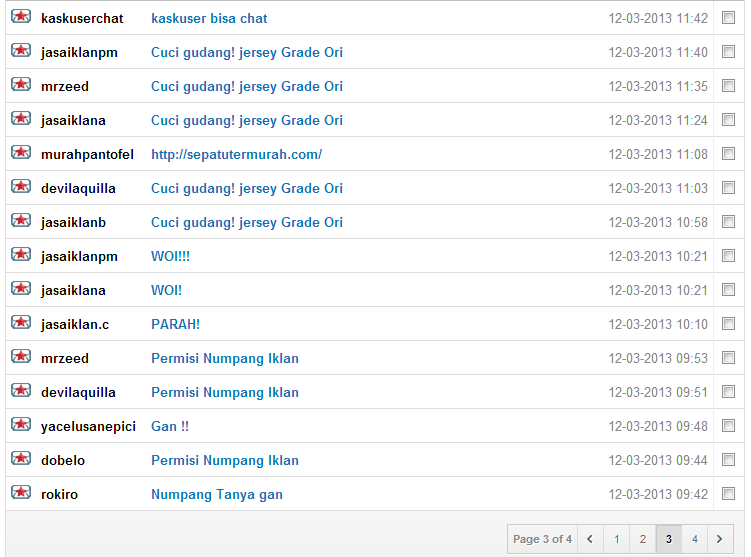Tick the checkbox on the PARAH! message row
Screen dimensions: 751x557
coord(728,324)
